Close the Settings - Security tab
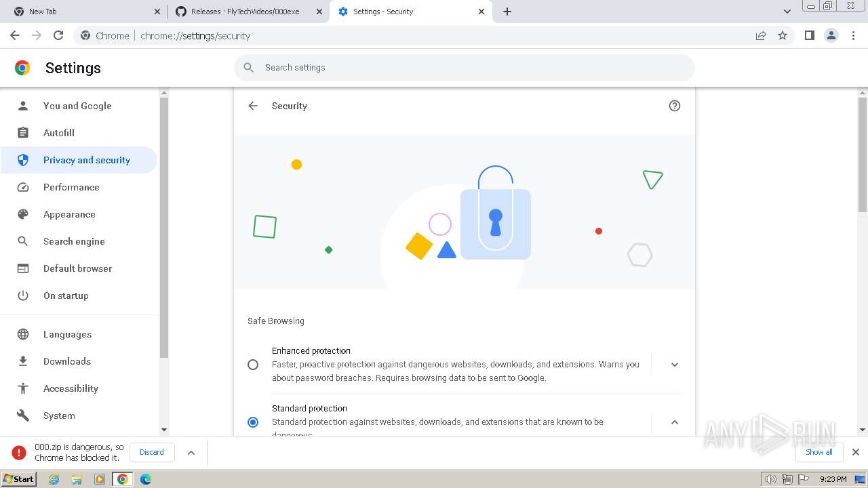This screenshot has width=868, height=488. pyautogui.click(x=481, y=12)
